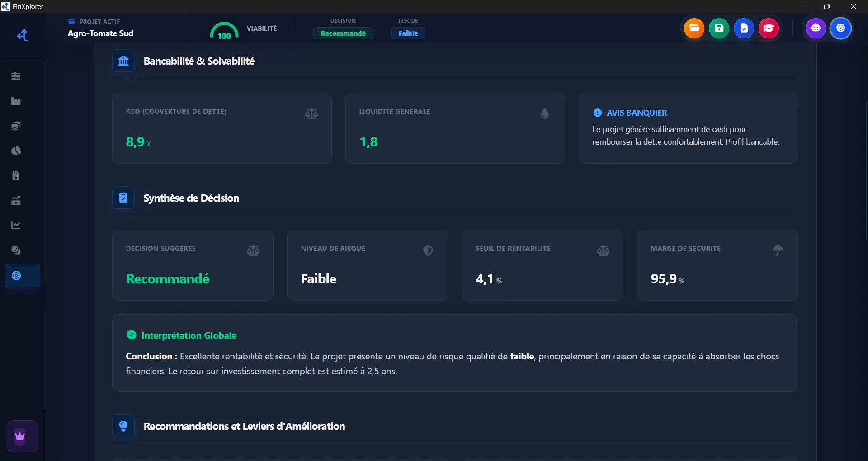
Task: Open the red graduation cap tutorial button
Action: coord(769,28)
